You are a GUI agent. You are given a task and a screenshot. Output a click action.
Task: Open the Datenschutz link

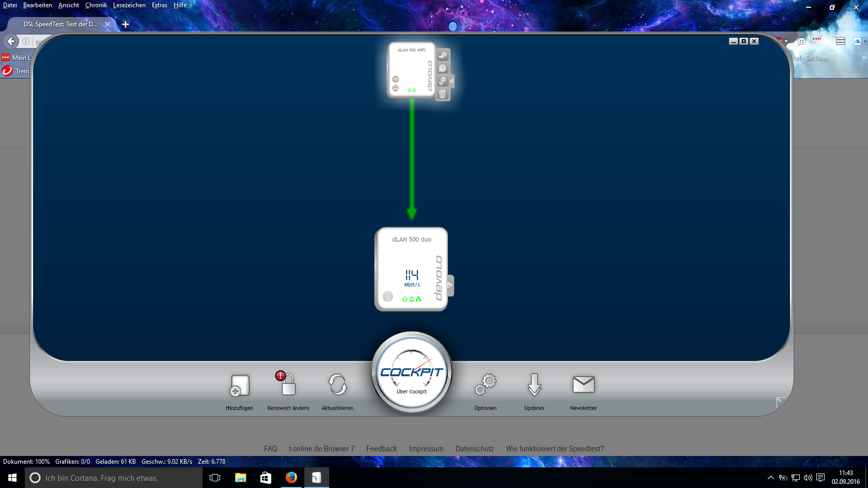pos(474,449)
